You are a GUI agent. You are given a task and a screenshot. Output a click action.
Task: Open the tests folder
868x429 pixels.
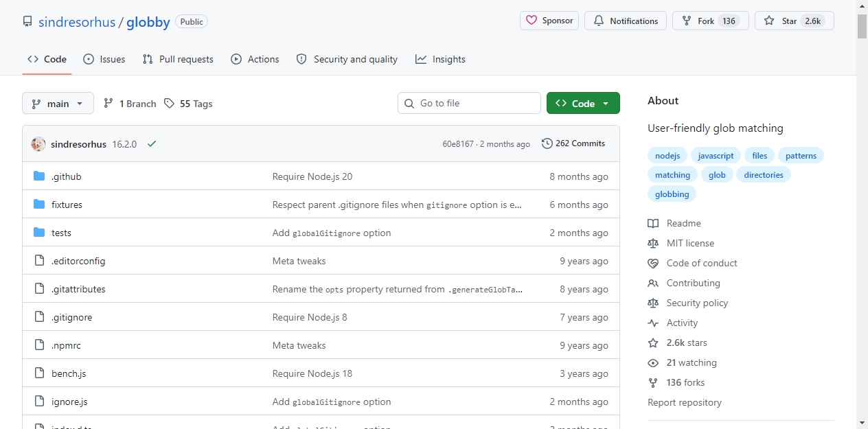[x=61, y=233]
